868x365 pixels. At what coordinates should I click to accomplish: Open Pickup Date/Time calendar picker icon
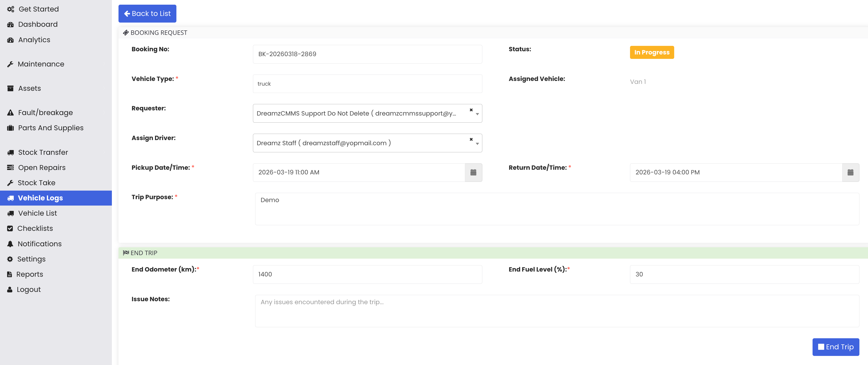[x=473, y=172]
